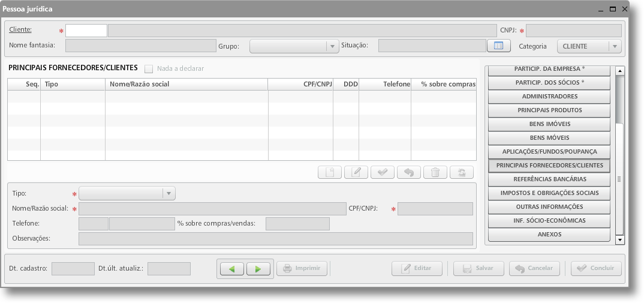
Task: Open the PRINCIPAIS PRODUTOS section
Action: pos(549,110)
